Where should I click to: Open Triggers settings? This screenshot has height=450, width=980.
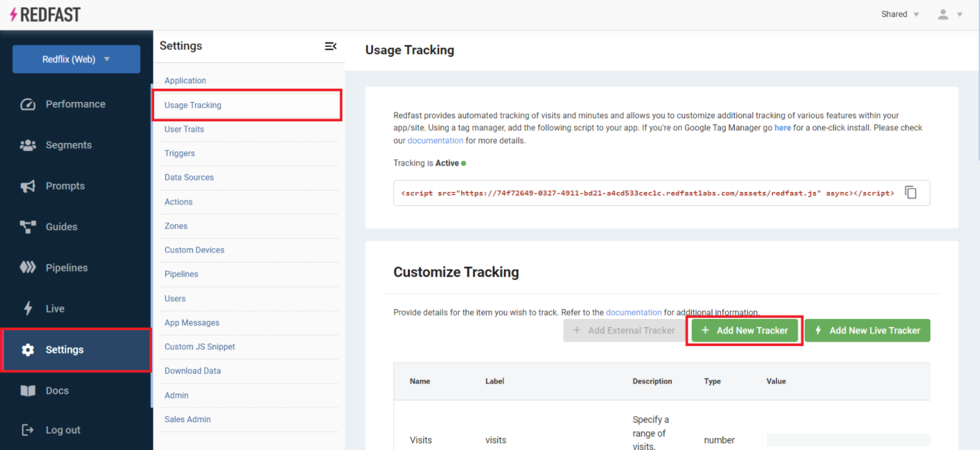[180, 153]
